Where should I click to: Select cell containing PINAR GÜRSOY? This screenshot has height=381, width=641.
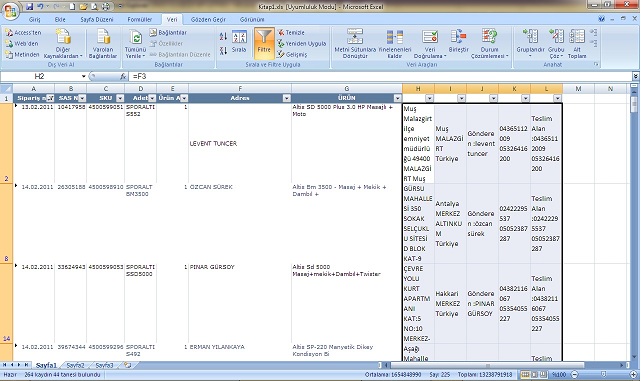(240, 303)
